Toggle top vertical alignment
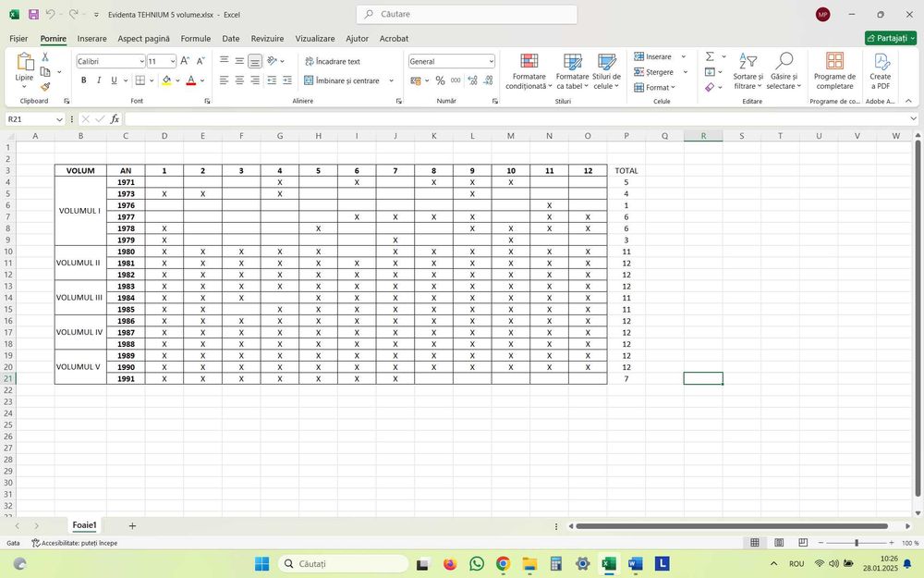This screenshot has width=924, height=578. (224, 61)
